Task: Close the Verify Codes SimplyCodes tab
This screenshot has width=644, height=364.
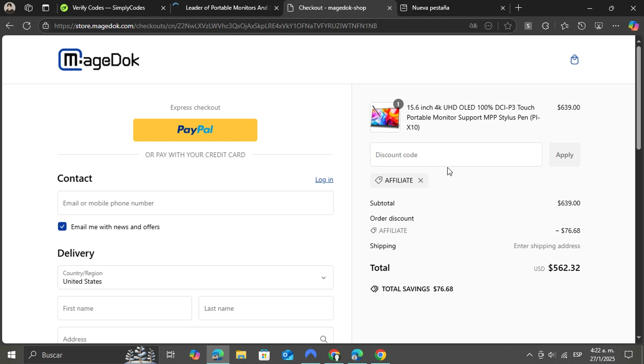Action: [x=163, y=8]
